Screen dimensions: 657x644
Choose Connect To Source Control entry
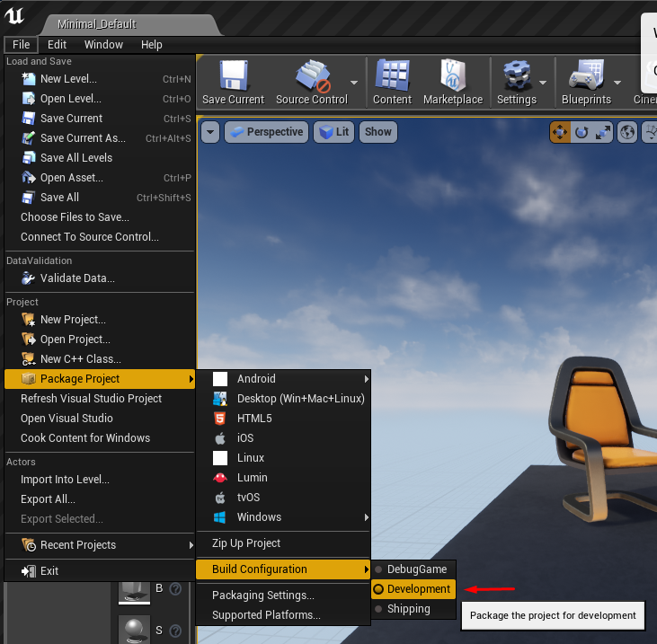pos(100,236)
